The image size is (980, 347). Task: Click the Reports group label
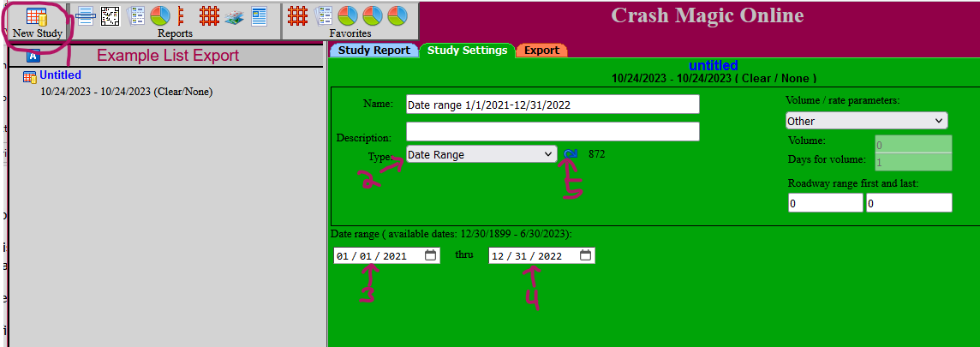(x=175, y=33)
